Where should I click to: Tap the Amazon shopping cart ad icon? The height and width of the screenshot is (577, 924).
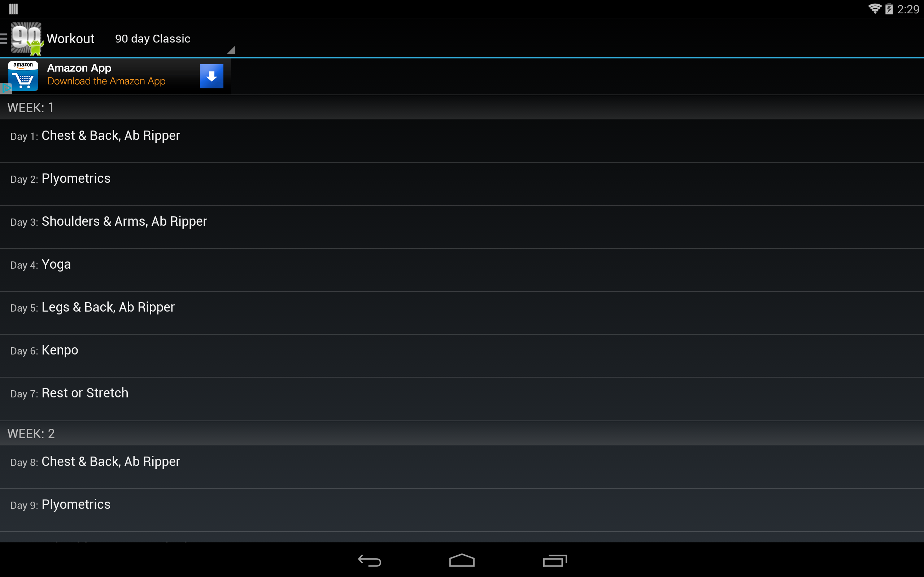click(24, 76)
